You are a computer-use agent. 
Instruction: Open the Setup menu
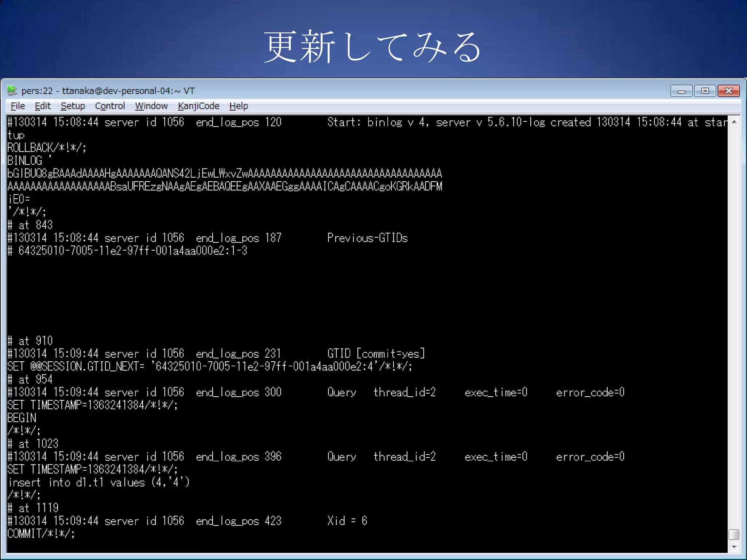click(73, 106)
